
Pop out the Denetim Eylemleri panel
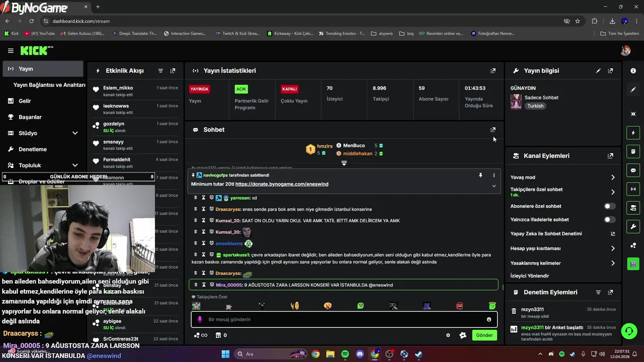tap(610, 292)
